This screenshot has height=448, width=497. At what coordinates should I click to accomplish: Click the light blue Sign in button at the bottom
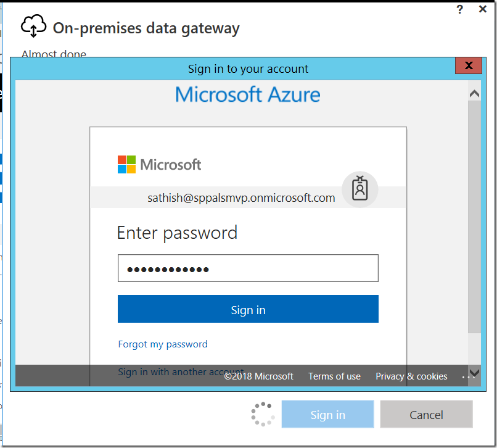click(x=328, y=414)
